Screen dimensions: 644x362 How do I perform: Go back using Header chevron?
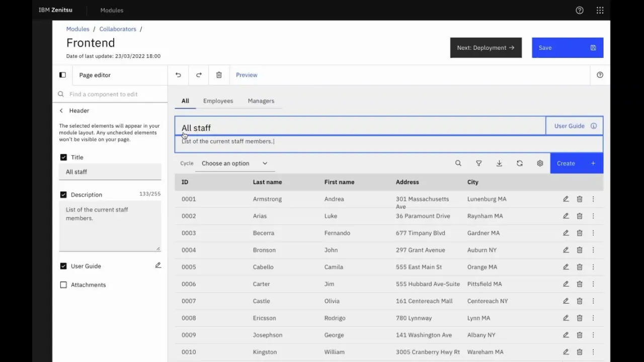(61, 111)
